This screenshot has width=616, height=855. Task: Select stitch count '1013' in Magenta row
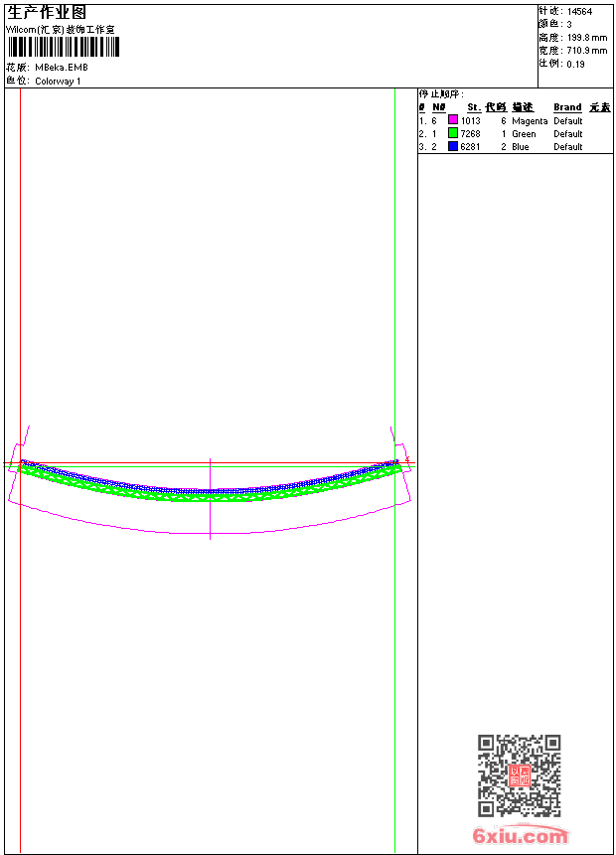471,121
